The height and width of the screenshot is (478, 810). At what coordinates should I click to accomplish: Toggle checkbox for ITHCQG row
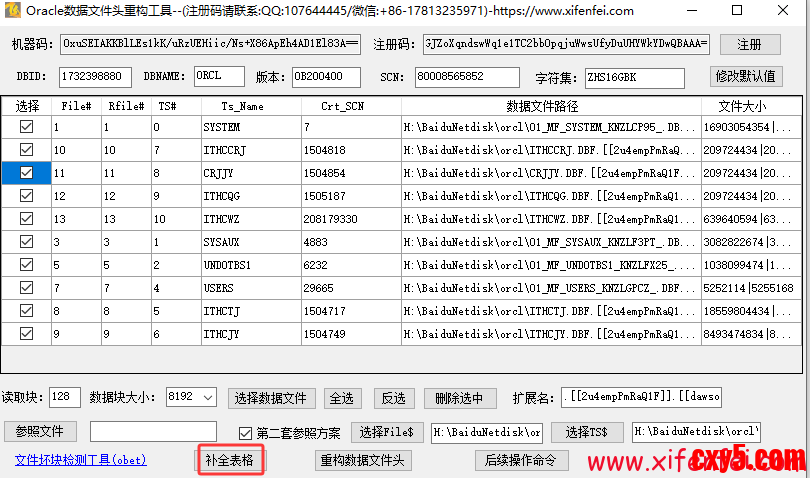tap(26, 196)
